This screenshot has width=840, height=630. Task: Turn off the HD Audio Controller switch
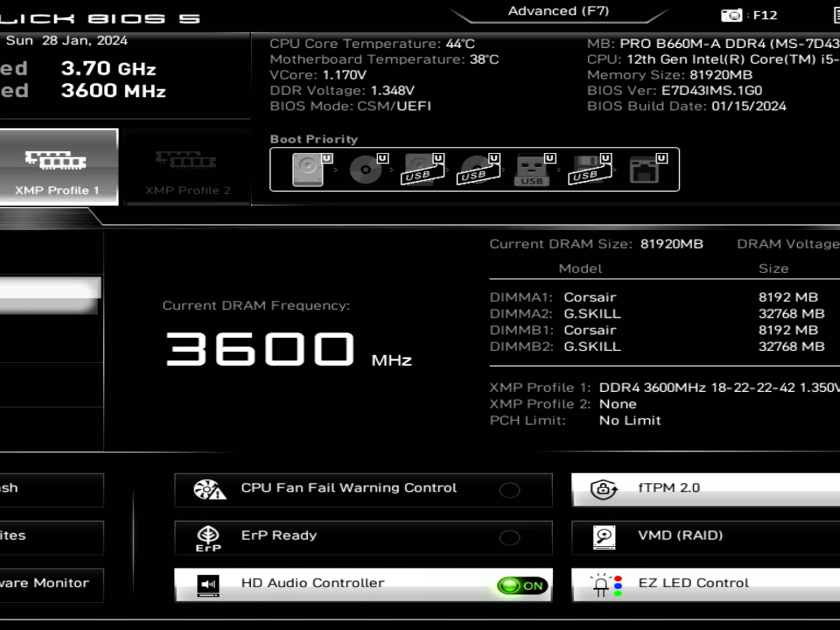523,585
